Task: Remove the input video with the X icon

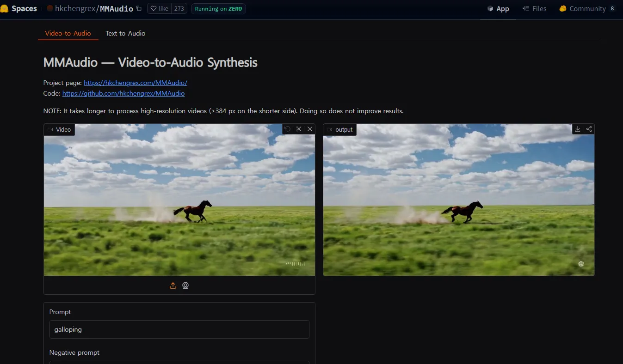Action: coord(310,129)
